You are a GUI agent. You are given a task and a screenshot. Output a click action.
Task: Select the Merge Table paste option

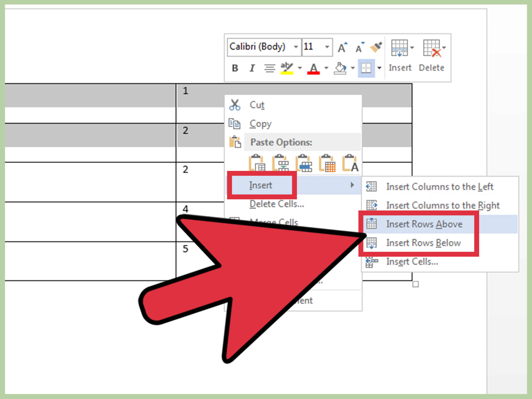(x=280, y=163)
